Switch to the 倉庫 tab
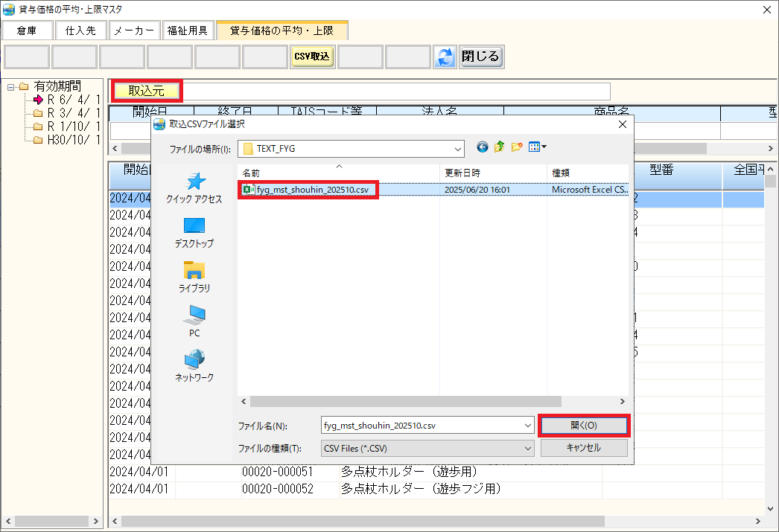Screen dimensions: 779x532 pos(27,31)
